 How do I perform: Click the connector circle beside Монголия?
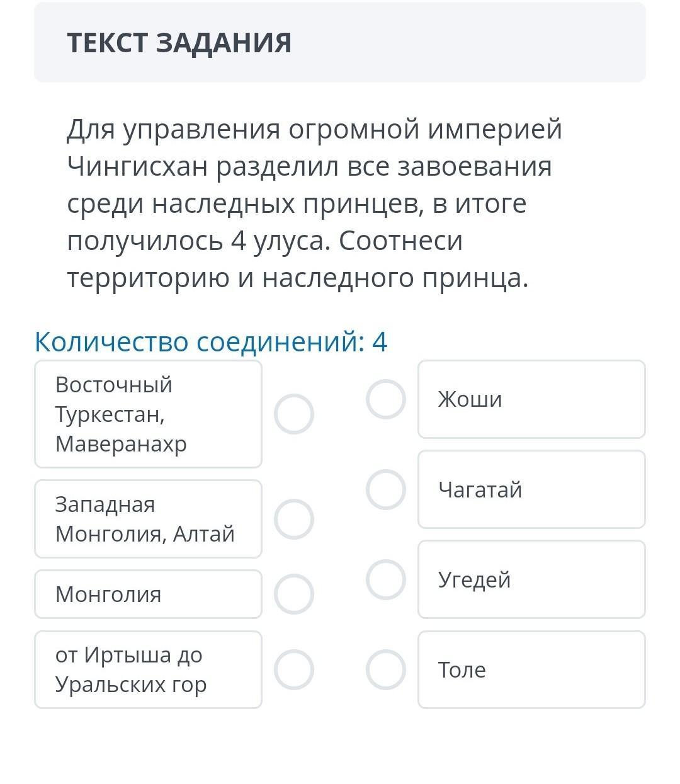(293, 594)
